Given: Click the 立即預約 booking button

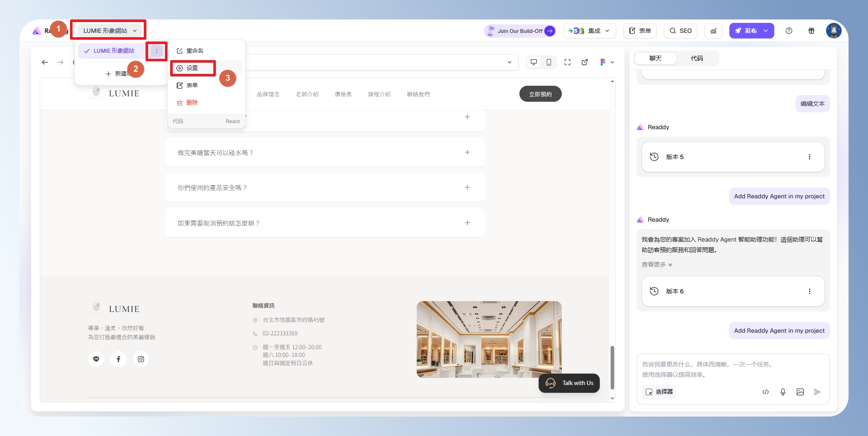Looking at the screenshot, I should tap(540, 94).
